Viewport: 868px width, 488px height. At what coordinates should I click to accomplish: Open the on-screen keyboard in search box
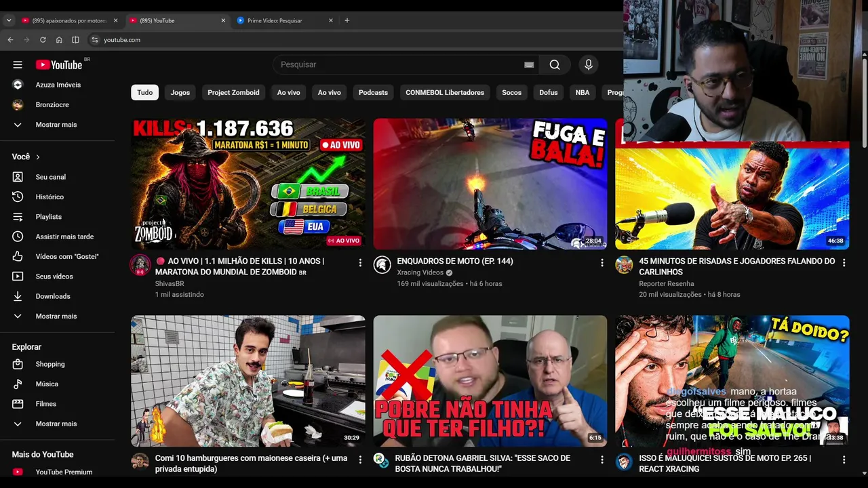click(529, 64)
